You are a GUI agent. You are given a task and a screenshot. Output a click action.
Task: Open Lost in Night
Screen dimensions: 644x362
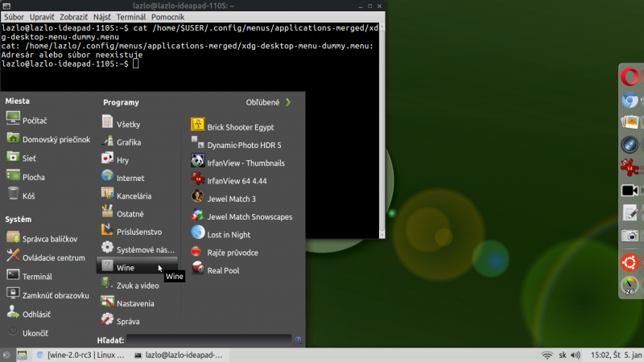221,235
